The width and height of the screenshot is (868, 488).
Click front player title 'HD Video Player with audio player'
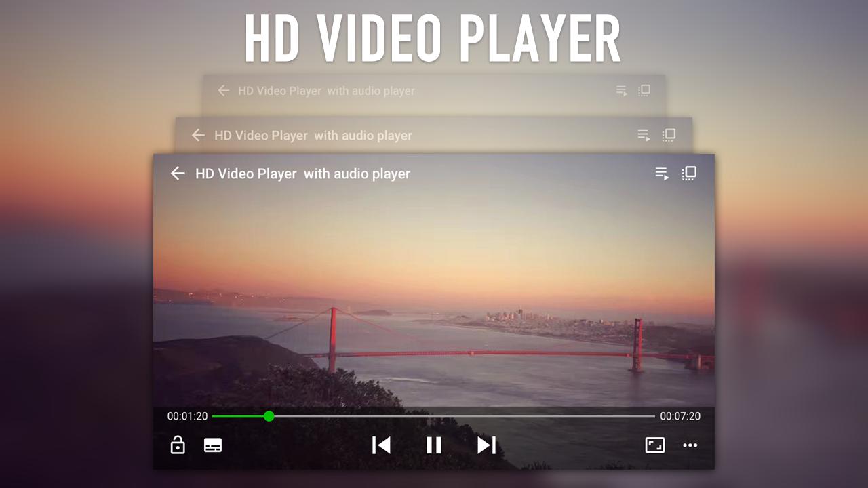pyautogui.click(x=303, y=174)
